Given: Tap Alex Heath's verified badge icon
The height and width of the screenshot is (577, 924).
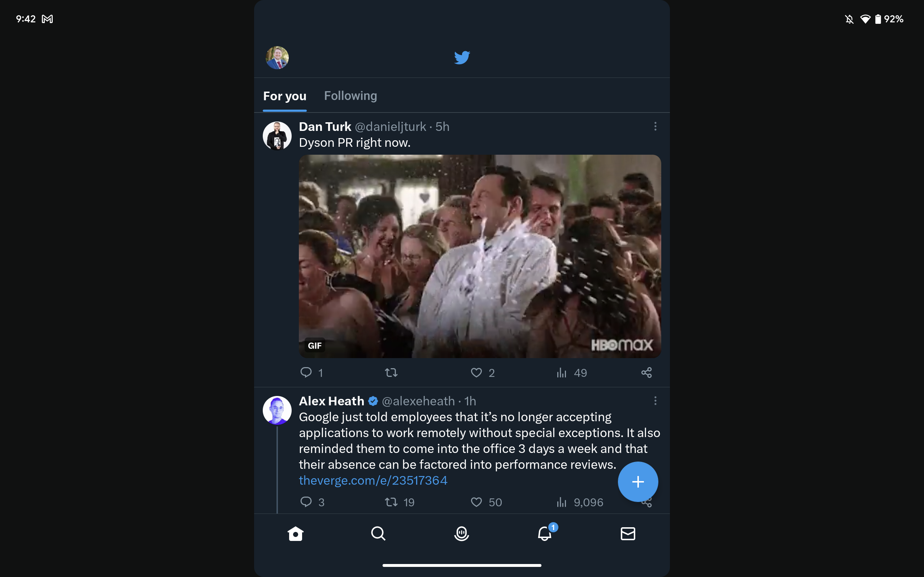Looking at the screenshot, I should click(372, 401).
